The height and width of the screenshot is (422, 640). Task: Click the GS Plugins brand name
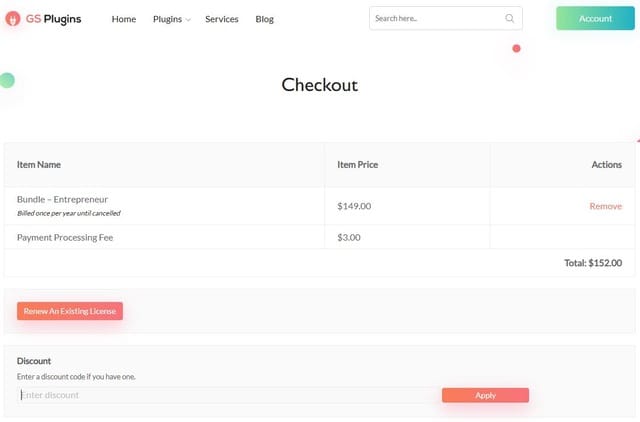[x=55, y=18]
